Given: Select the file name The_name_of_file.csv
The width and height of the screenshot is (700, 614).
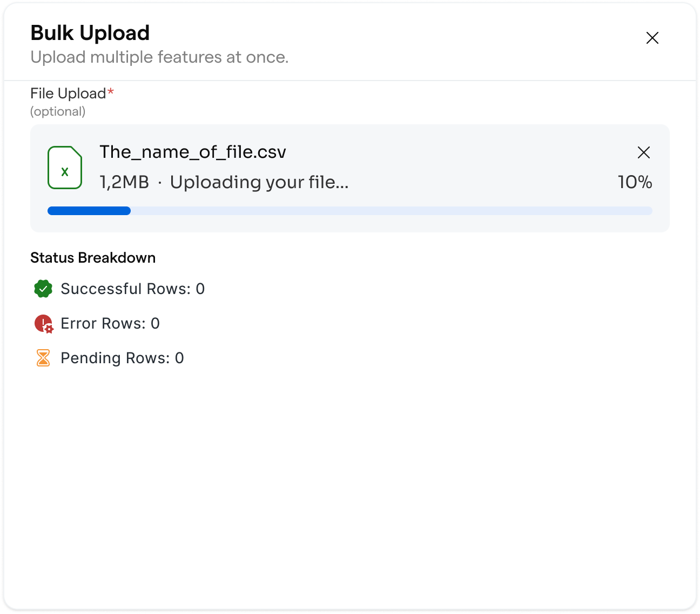Looking at the screenshot, I should [193, 152].
